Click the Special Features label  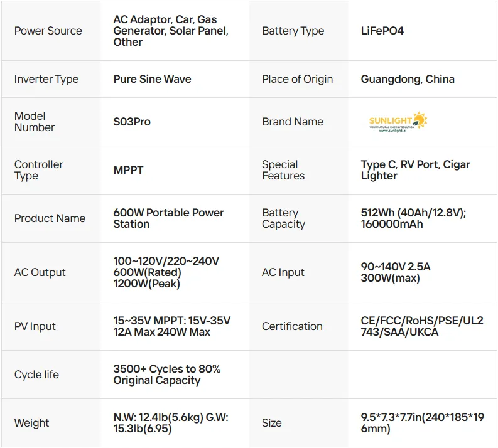coord(283,170)
